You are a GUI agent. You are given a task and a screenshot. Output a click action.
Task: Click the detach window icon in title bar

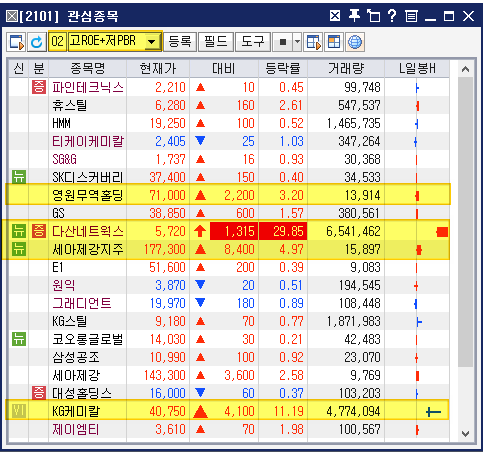[374, 16]
